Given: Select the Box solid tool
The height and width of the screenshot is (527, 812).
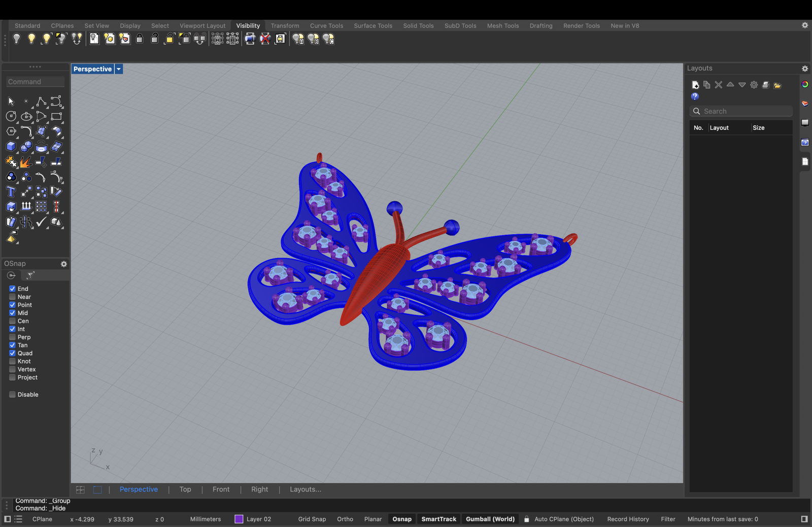Looking at the screenshot, I should pyautogui.click(x=11, y=147).
